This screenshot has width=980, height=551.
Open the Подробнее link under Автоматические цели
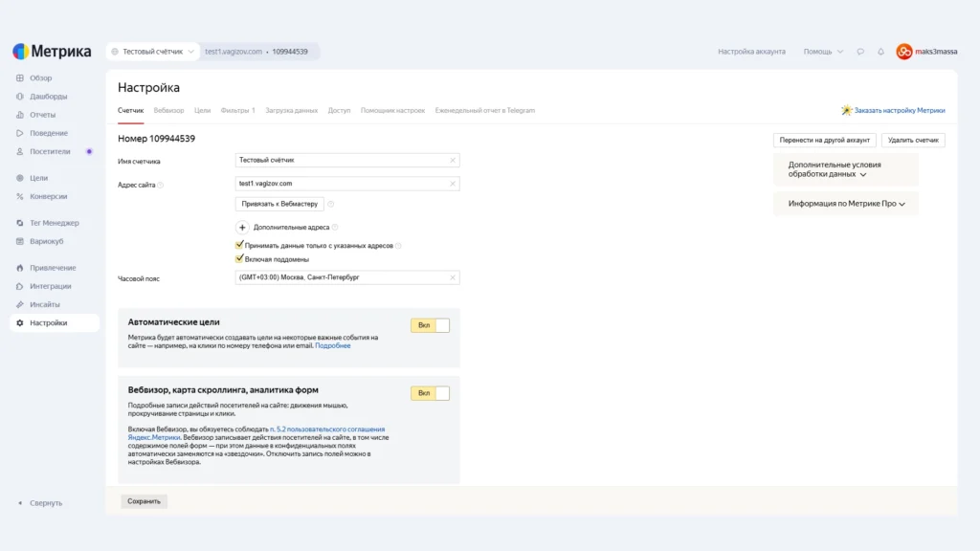(x=332, y=345)
